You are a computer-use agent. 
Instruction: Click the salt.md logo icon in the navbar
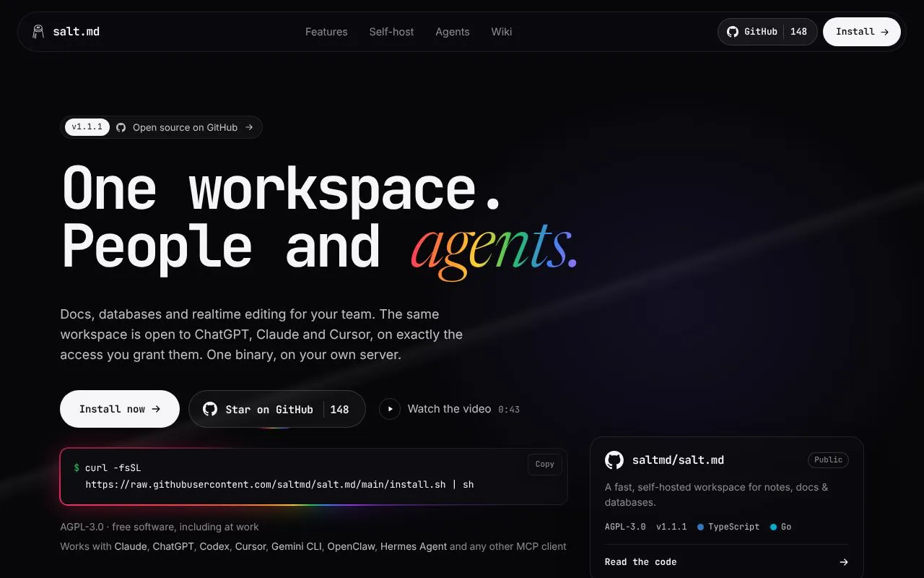[x=38, y=32]
